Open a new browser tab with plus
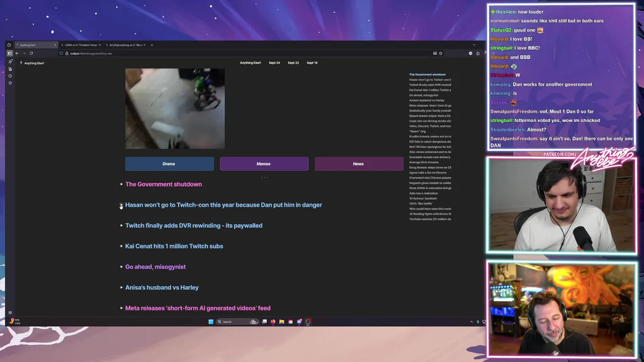 (x=152, y=45)
